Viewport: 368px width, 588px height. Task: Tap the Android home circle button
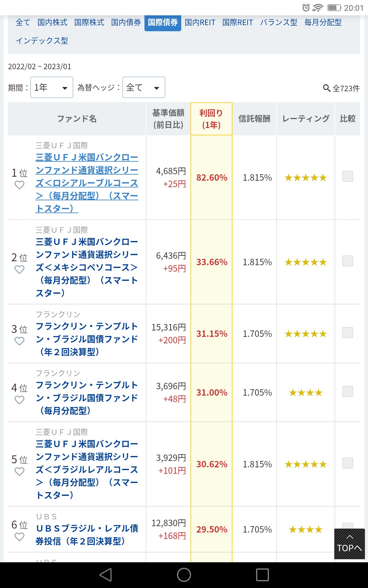184,575
